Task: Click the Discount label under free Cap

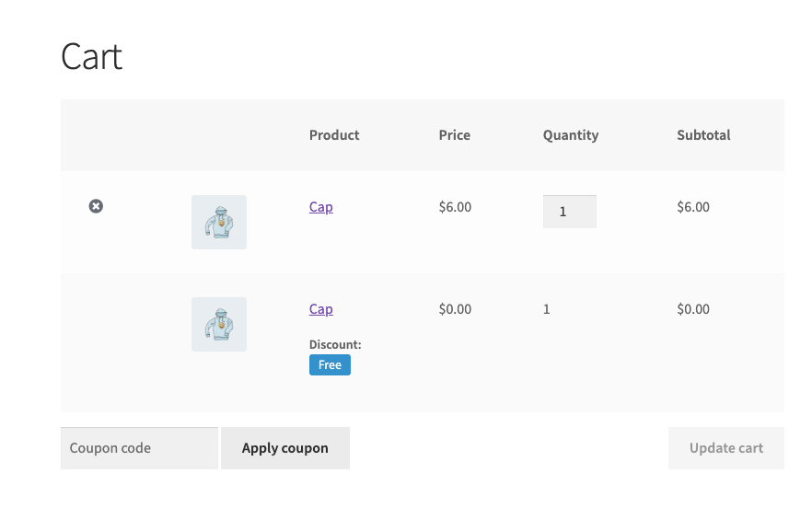Action: [x=335, y=345]
